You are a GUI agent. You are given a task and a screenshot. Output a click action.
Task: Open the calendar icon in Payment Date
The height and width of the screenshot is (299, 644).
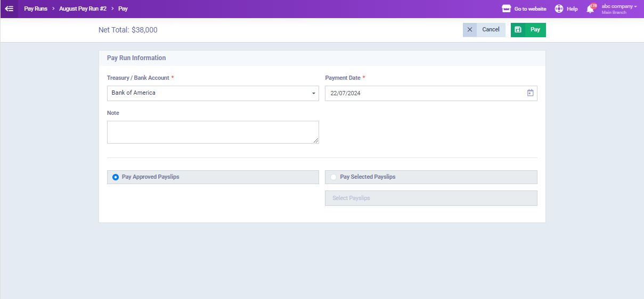(x=530, y=93)
